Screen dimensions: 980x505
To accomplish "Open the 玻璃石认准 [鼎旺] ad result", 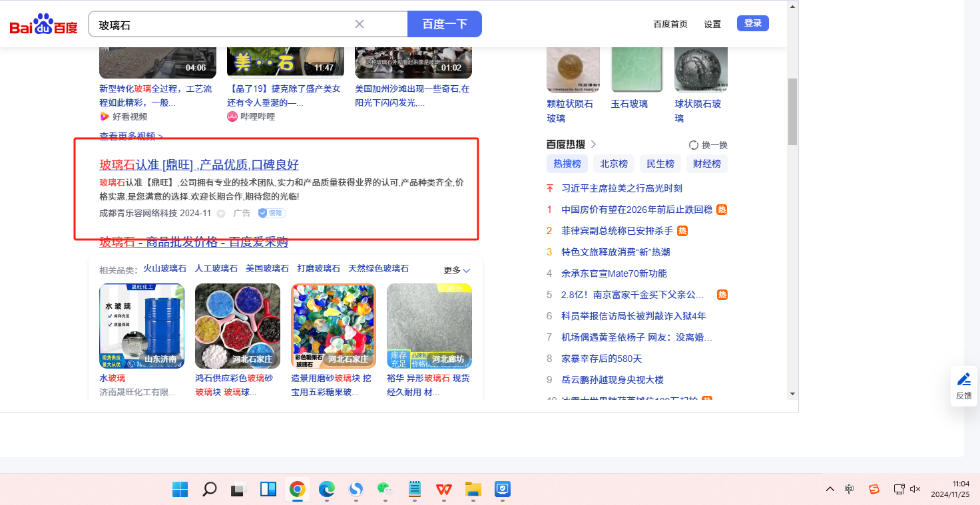I will click(x=199, y=165).
